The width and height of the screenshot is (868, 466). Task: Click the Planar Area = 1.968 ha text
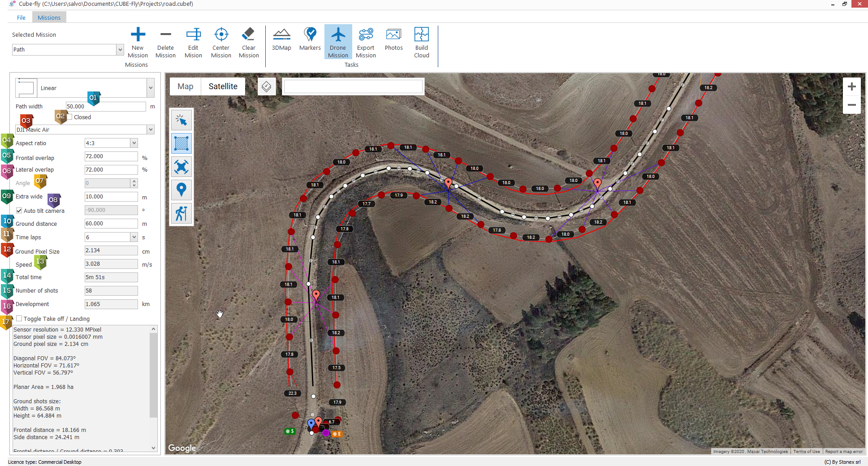(43, 387)
